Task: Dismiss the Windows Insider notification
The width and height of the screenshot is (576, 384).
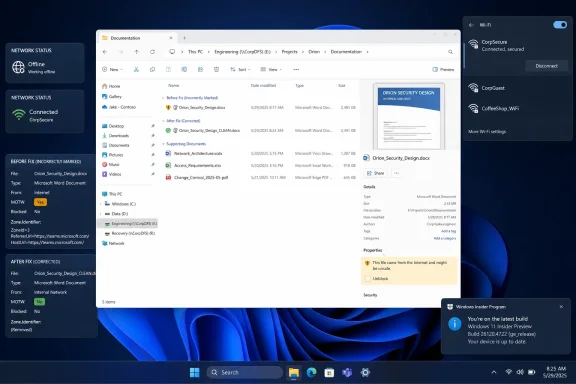Action: point(561,306)
